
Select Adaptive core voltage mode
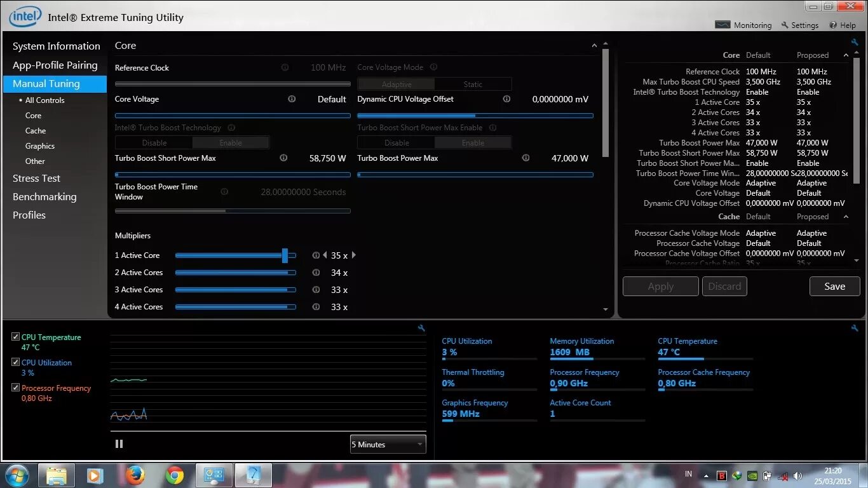point(397,85)
